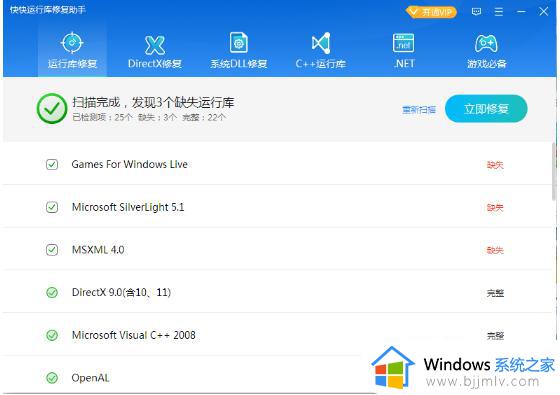Select the Microsoft Visual C++ 2008 text
The image size is (560, 395).
[x=134, y=335]
